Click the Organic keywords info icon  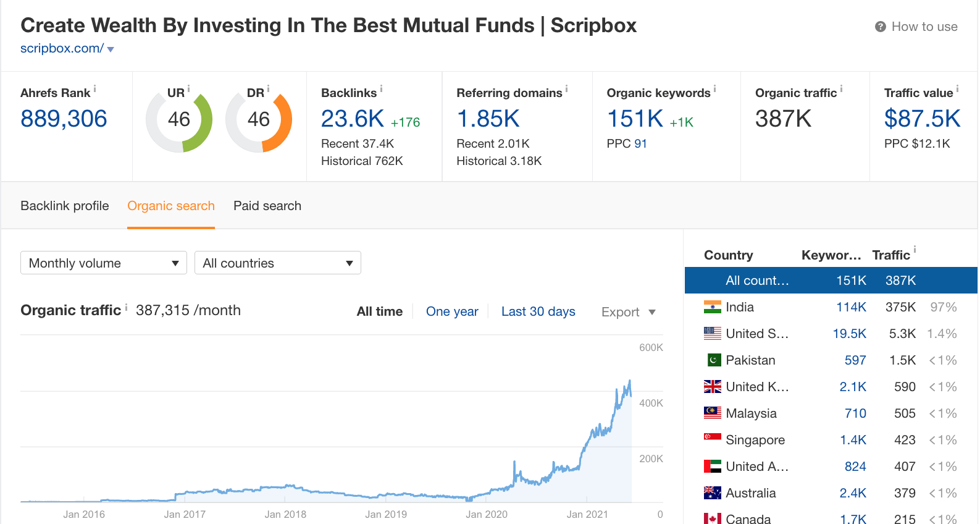pos(714,89)
